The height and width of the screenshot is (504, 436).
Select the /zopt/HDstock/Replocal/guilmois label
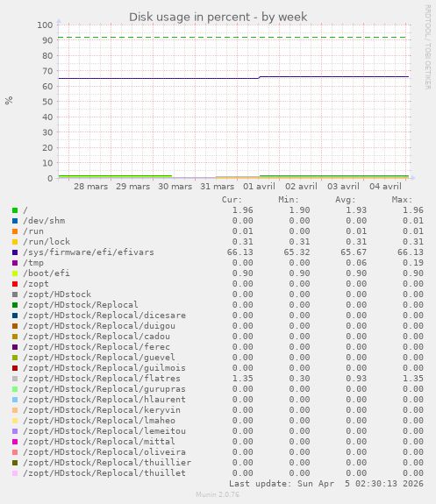(104, 368)
